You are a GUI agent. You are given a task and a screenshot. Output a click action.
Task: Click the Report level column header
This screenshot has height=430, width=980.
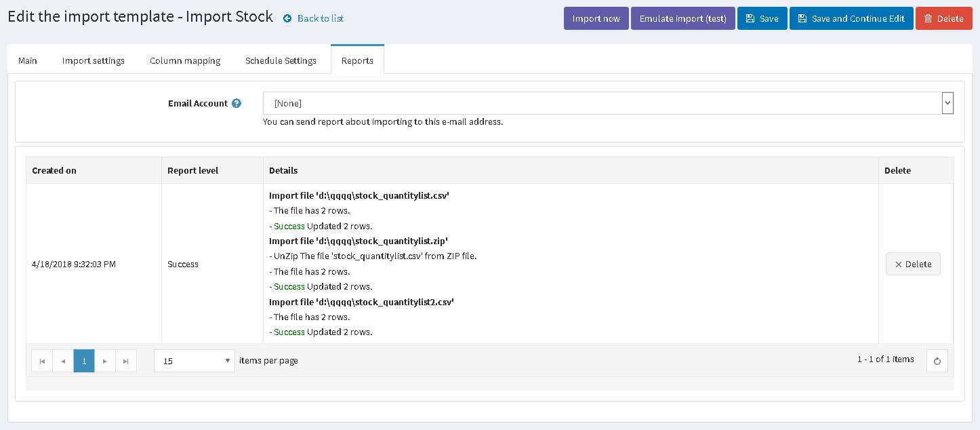click(213, 170)
